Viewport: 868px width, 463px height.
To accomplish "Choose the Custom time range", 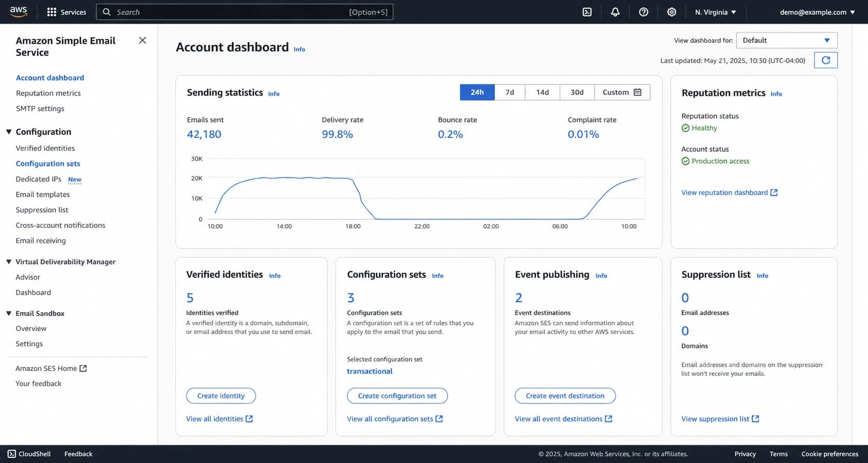I will [x=622, y=92].
